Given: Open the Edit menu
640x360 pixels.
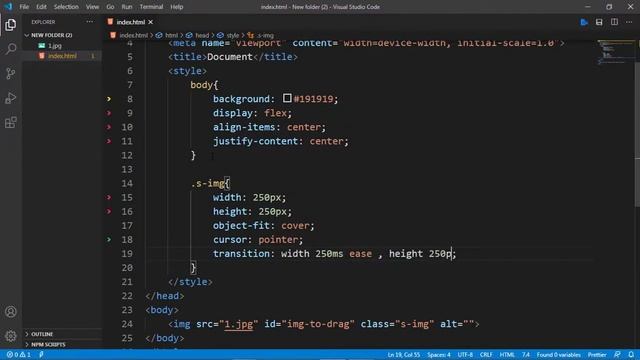Looking at the screenshot, I should [x=41, y=7].
